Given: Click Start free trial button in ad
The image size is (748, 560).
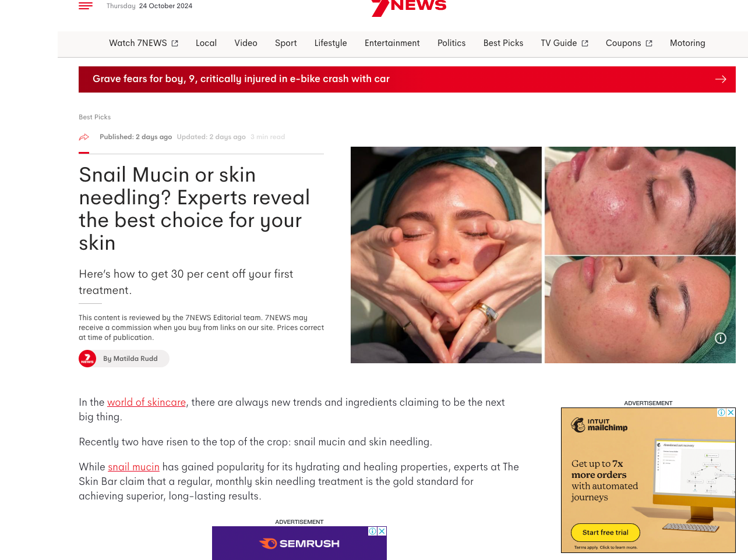Looking at the screenshot, I should pos(605,533).
